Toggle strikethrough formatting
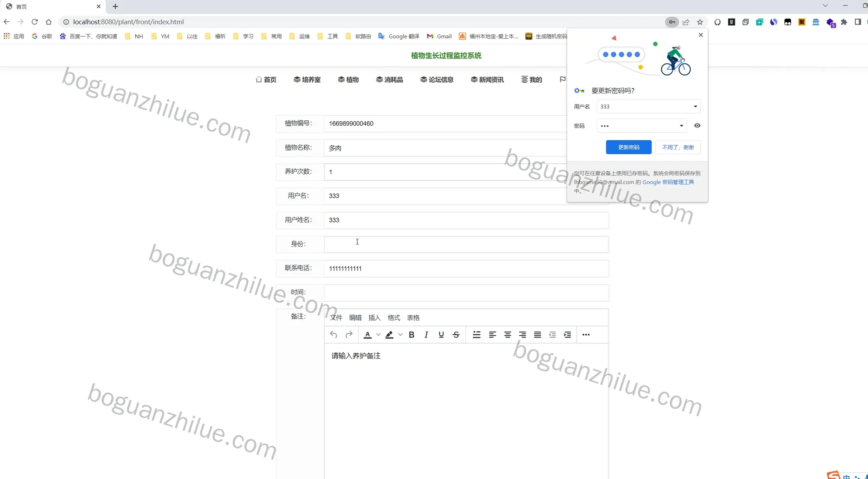This screenshot has height=479, width=868. pyautogui.click(x=456, y=335)
